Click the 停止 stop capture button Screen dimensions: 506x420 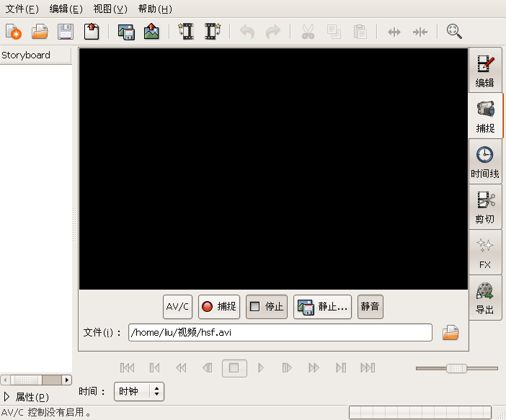coord(267,306)
